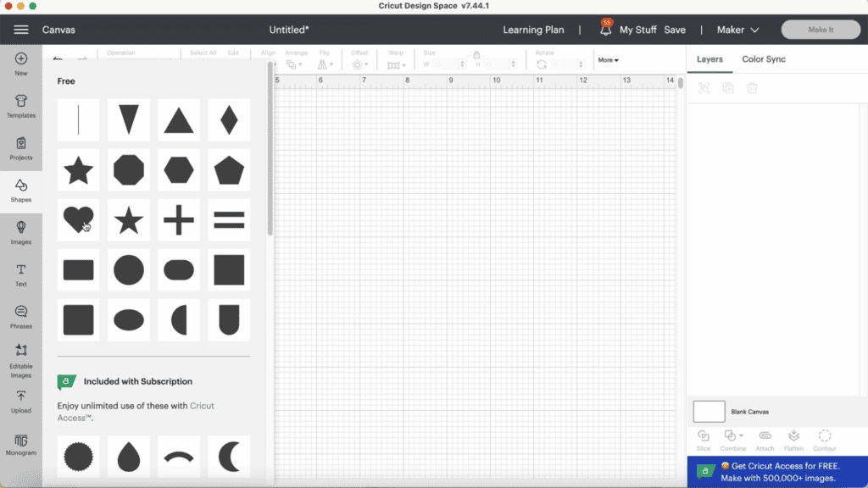Save the project
Viewport: 868px width, 488px height.
[675, 30]
